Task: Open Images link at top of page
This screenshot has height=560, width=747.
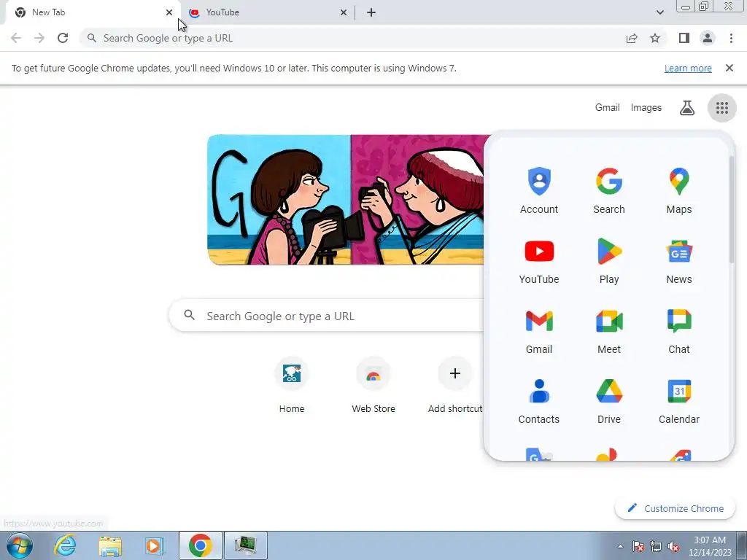Action: 646,108
